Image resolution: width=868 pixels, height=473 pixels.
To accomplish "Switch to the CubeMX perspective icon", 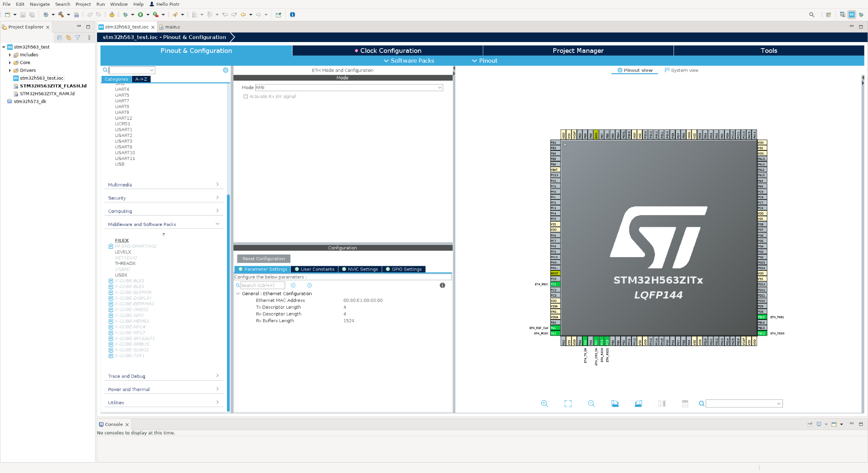I will (852, 15).
